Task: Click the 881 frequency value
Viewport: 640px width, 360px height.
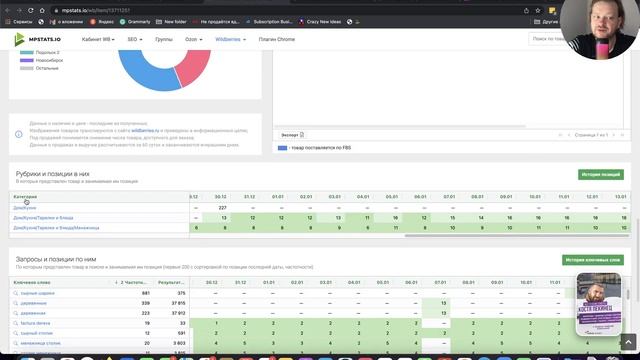Action: [x=146, y=293]
